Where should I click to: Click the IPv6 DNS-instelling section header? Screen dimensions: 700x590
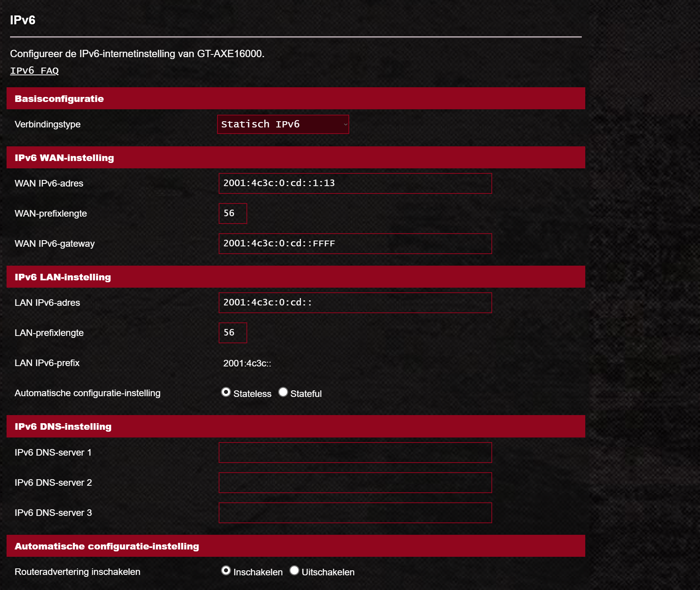(296, 426)
